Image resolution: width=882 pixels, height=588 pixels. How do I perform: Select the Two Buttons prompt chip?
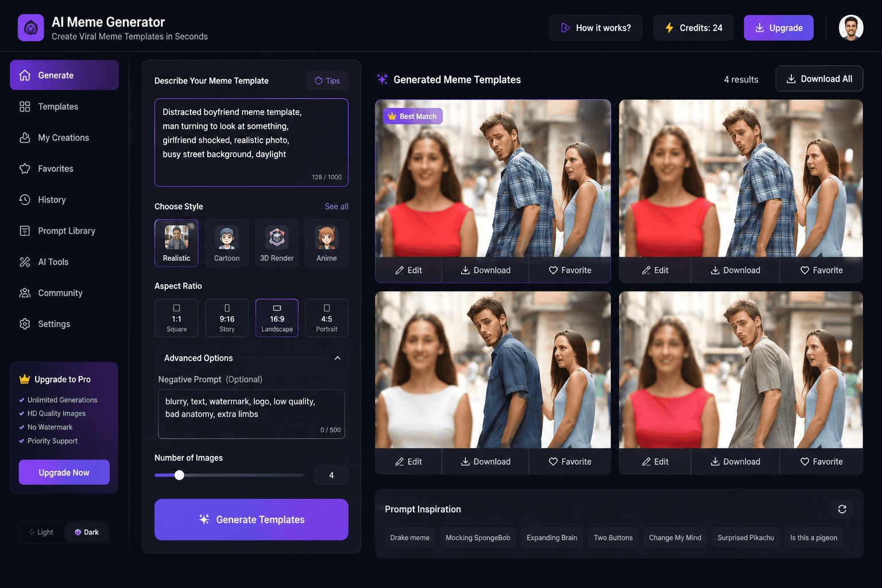click(x=613, y=538)
